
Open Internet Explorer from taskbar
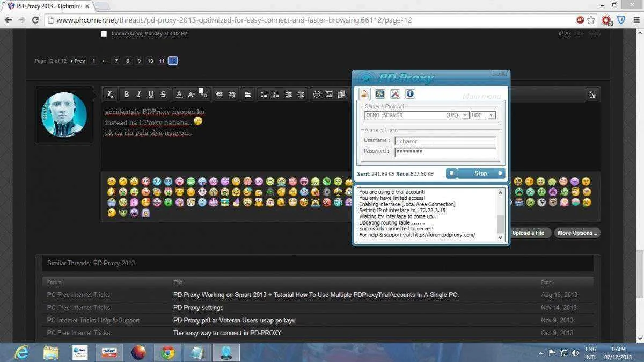tap(21, 353)
